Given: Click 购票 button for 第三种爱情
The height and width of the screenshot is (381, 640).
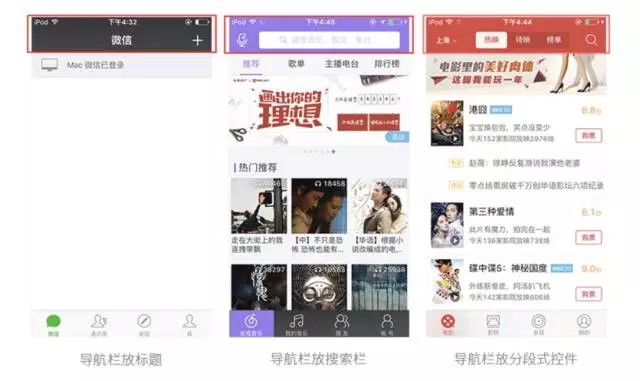Looking at the screenshot, I should click(x=589, y=237).
